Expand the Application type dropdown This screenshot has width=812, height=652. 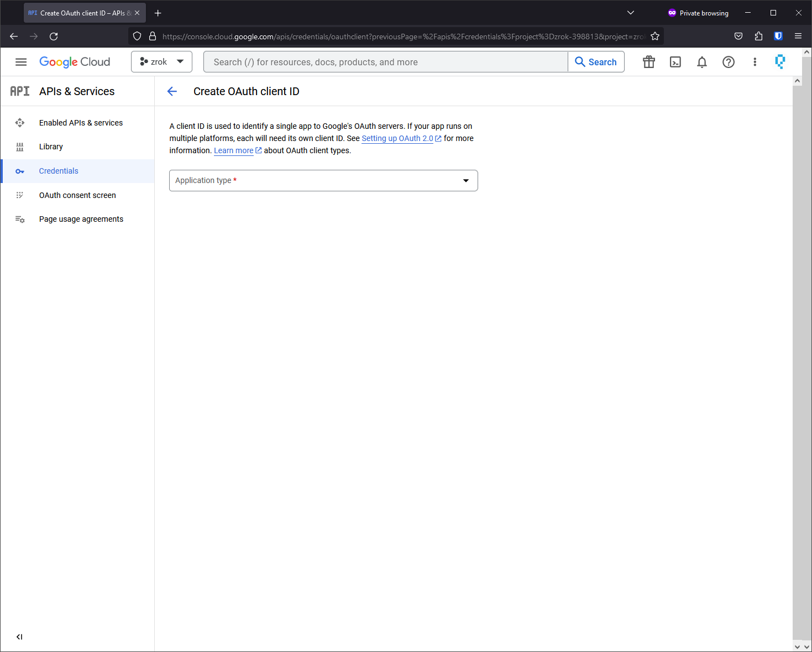tap(323, 180)
